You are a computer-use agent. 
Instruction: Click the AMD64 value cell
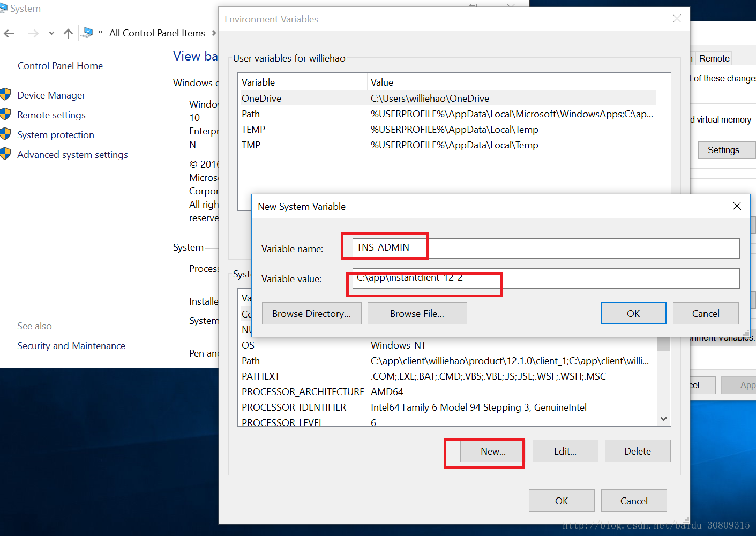[x=387, y=391]
